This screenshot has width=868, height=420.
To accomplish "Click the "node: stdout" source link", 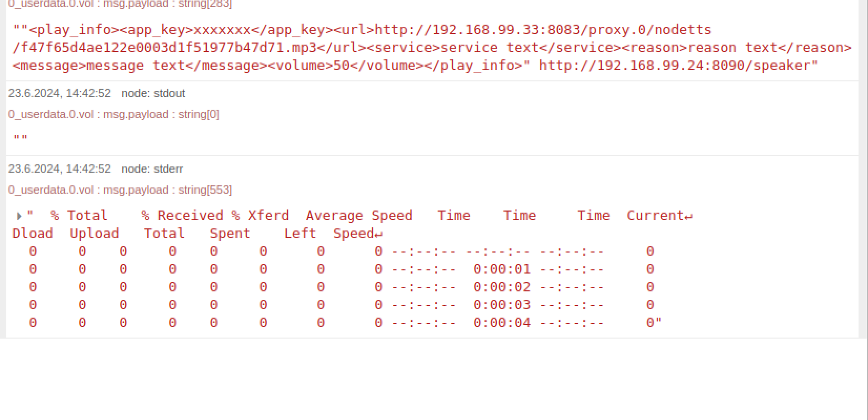I will [x=153, y=93].
